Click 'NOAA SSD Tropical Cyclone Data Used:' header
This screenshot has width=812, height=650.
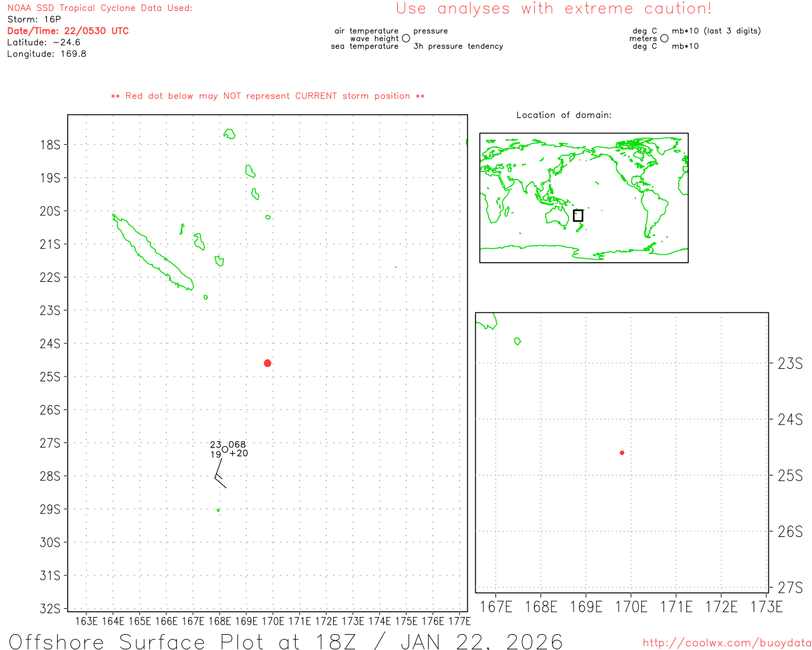coord(100,8)
